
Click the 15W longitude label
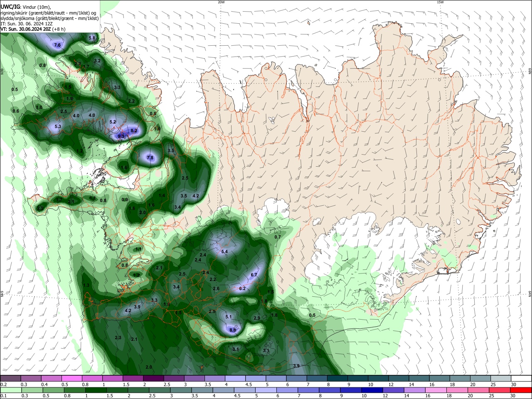440,2
